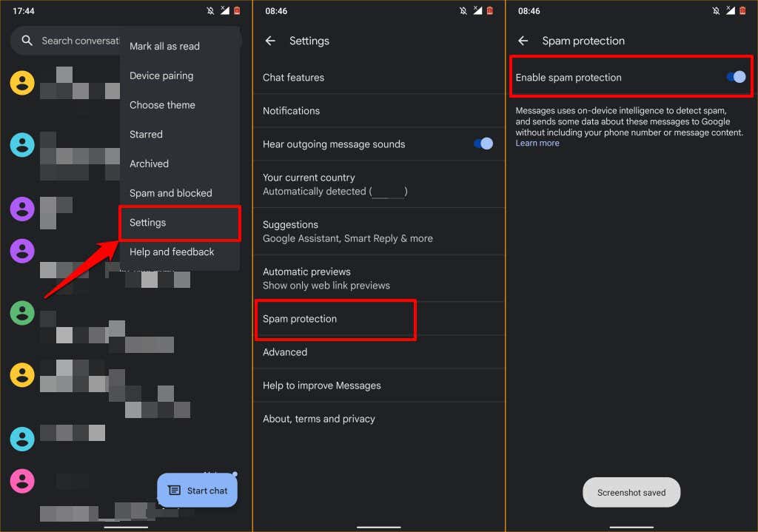Disable the Enable spam protection switch
This screenshot has width=758, height=532.
737,77
